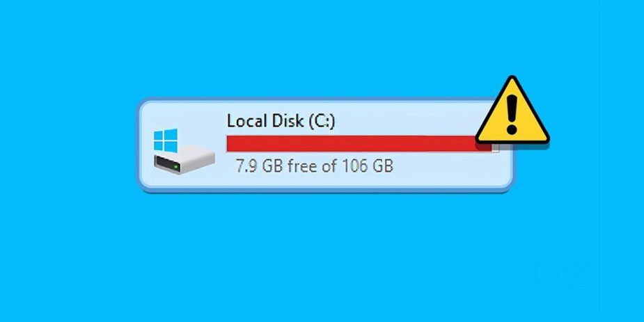
Task: Click the '7.9 GB' free space value
Action: pyautogui.click(x=259, y=166)
